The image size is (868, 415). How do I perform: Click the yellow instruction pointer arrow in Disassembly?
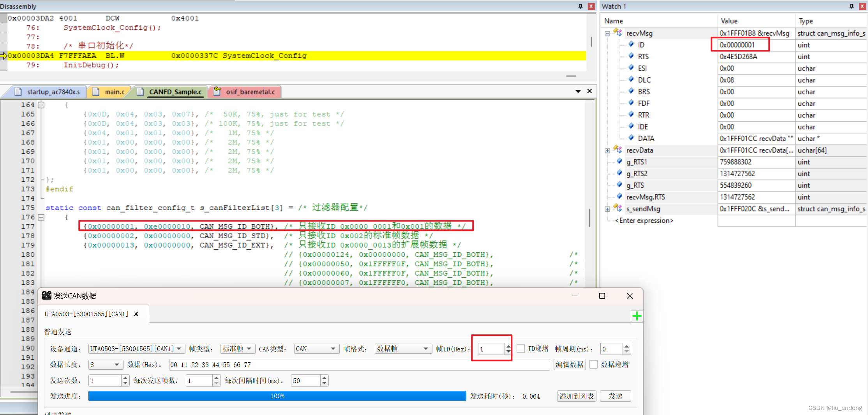coord(4,56)
